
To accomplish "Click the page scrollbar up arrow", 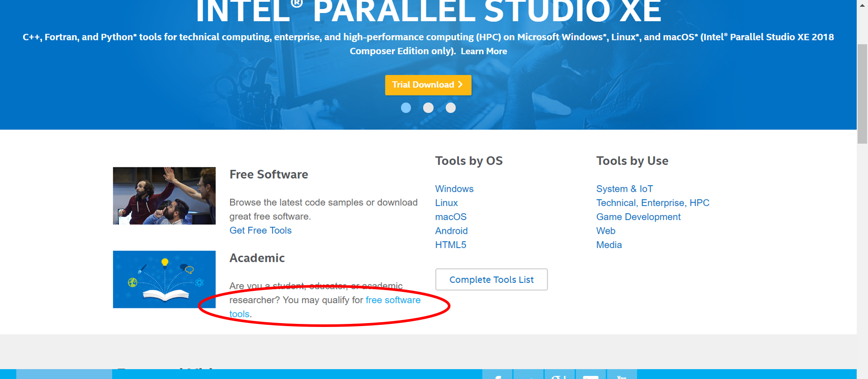I will click(x=862, y=5).
